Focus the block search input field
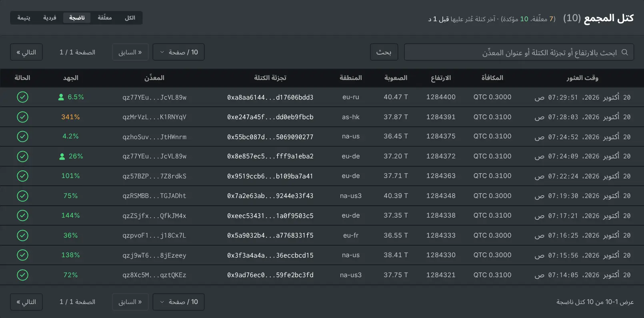 point(519,52)
